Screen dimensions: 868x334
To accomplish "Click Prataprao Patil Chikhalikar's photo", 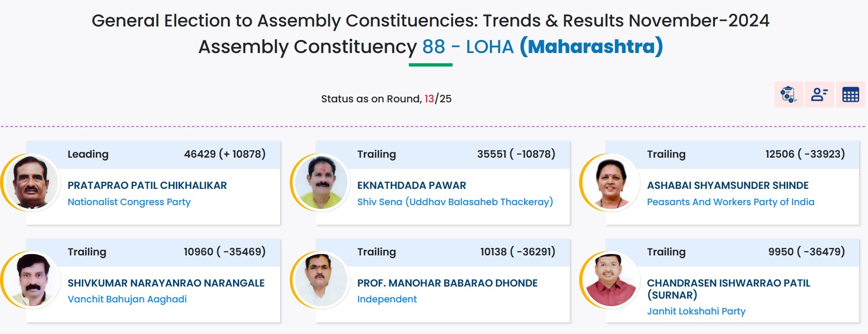I will click(32, 182).
